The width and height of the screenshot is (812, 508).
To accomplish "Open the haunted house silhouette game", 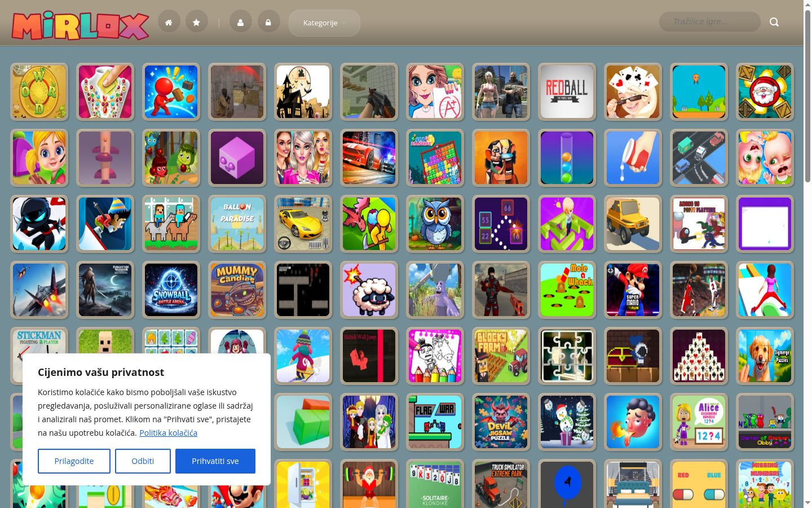I will pyautogui.click(x=303, y=91).
